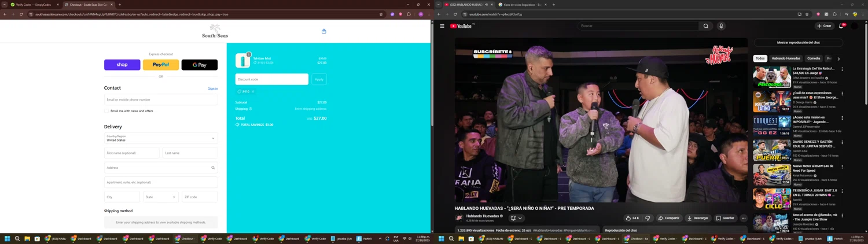Click the Sign in link

[213, 88]
